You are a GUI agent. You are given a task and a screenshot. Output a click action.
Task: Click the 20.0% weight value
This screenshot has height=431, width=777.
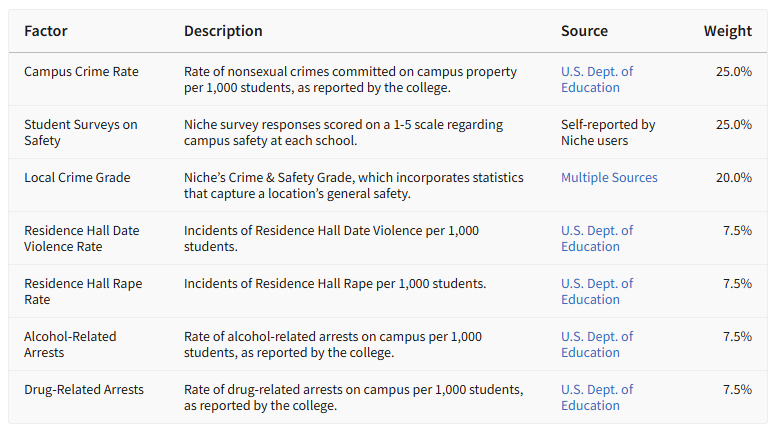pos(733,178)
